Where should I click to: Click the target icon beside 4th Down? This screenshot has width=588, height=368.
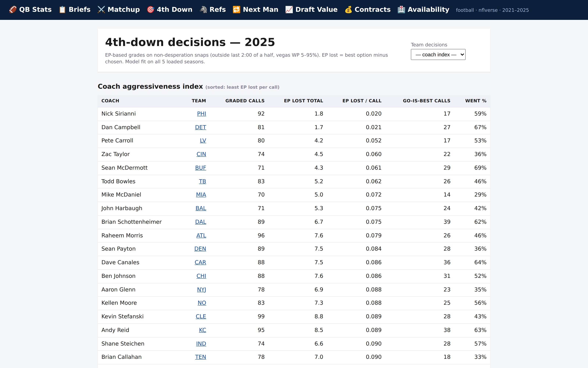(x=151, y=10)
